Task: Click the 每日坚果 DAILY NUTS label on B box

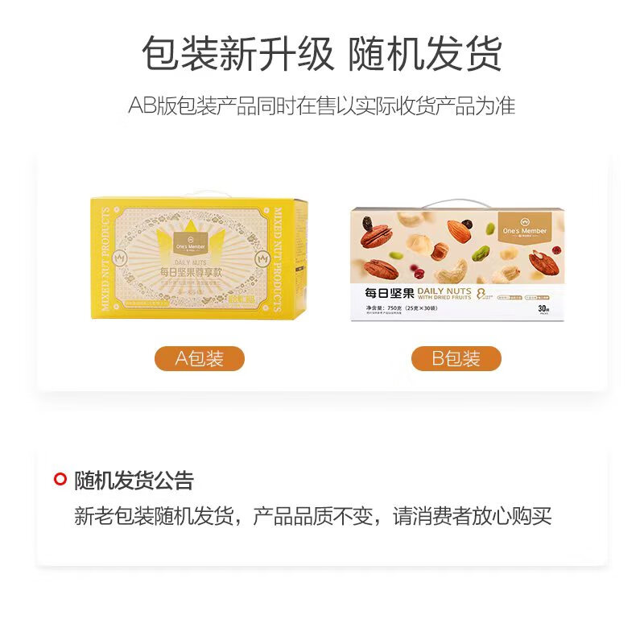Action: [x=418, y=293]
